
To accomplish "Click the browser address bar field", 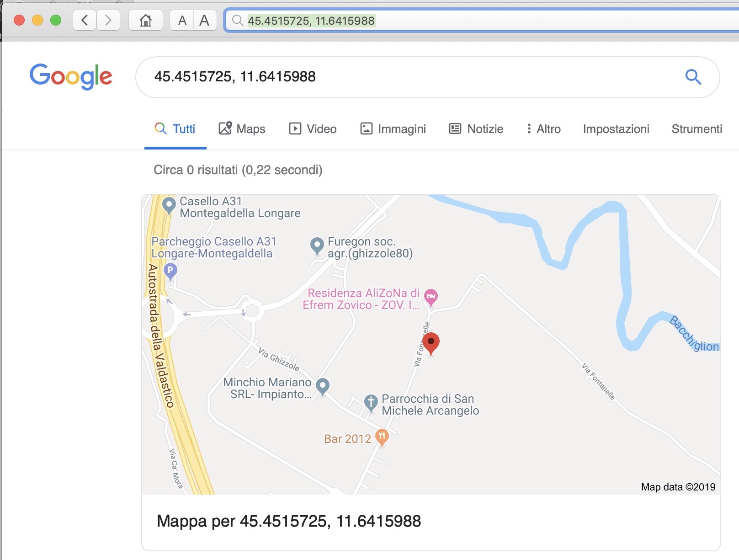I will click(x=482, y=21).
